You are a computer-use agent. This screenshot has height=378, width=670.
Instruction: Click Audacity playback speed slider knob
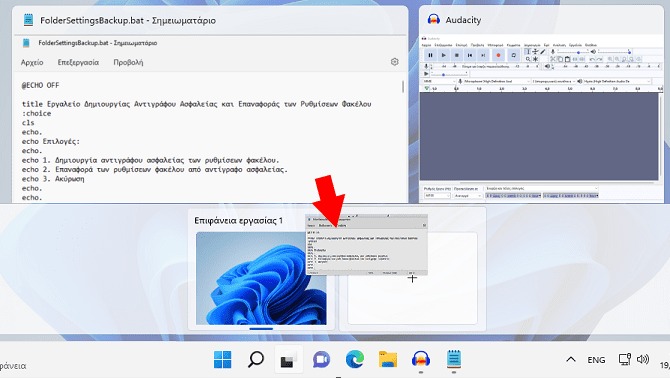pyautogui.click(x=444, y=75)
